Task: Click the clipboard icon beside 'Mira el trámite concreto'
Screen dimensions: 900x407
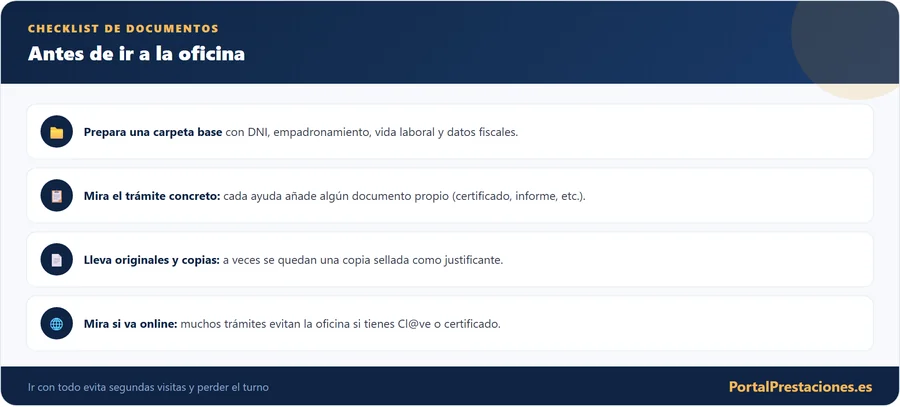Action: pyautogui.click(x=56, y=196)
